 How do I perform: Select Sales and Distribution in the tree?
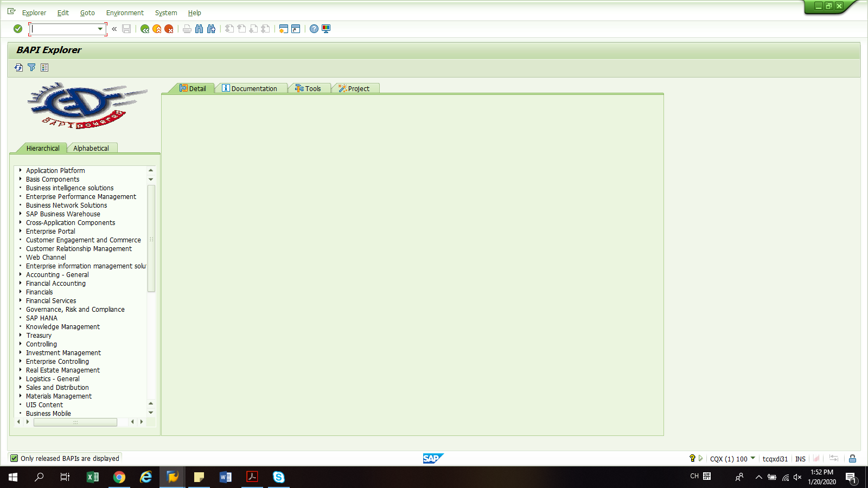pyautogui.click(x=57, y=387)
